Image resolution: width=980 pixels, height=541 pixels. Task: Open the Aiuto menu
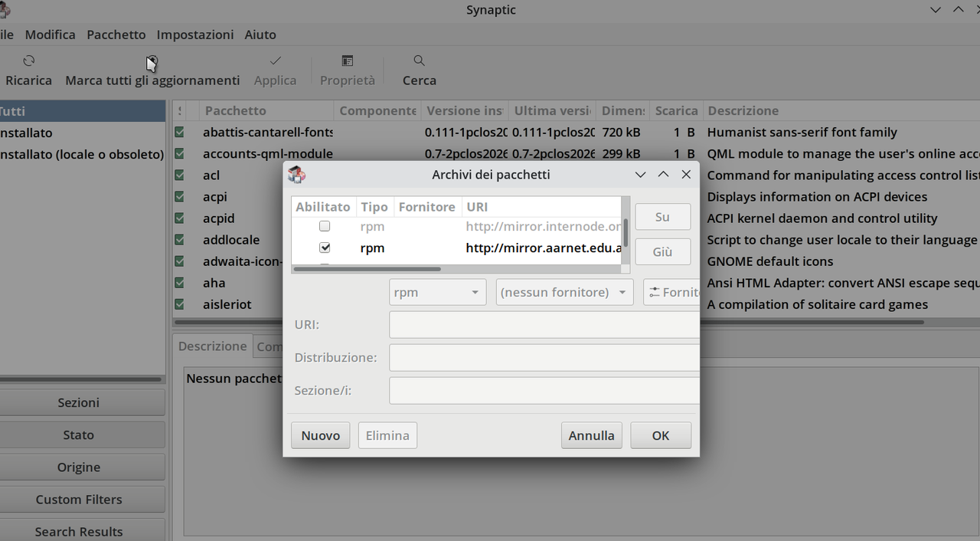click(260, 34)
